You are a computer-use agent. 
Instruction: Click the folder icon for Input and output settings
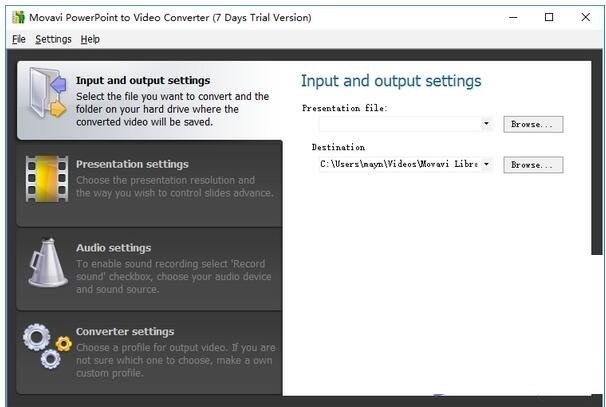click(x=47, y=94)
